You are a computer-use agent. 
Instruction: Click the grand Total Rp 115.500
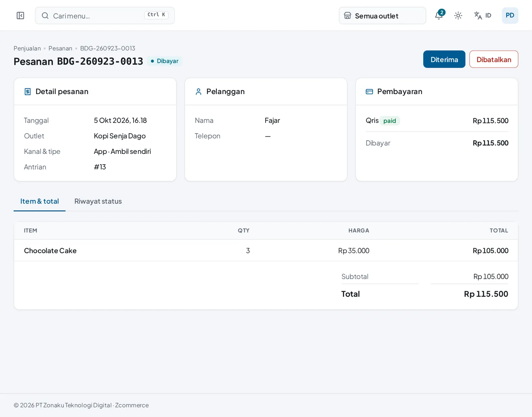(486, 294)
